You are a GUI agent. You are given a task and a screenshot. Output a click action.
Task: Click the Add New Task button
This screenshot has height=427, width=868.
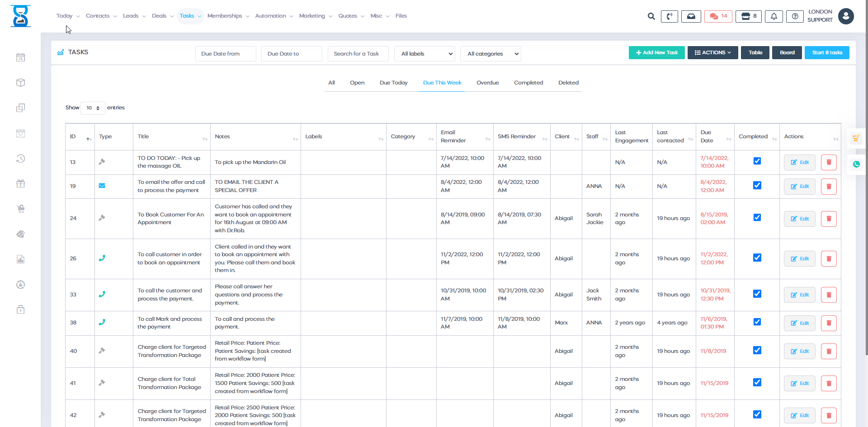click(x=656, y=52)
